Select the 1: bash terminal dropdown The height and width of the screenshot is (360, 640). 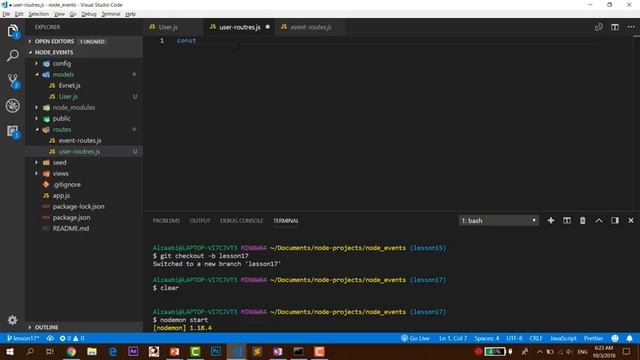498,220
